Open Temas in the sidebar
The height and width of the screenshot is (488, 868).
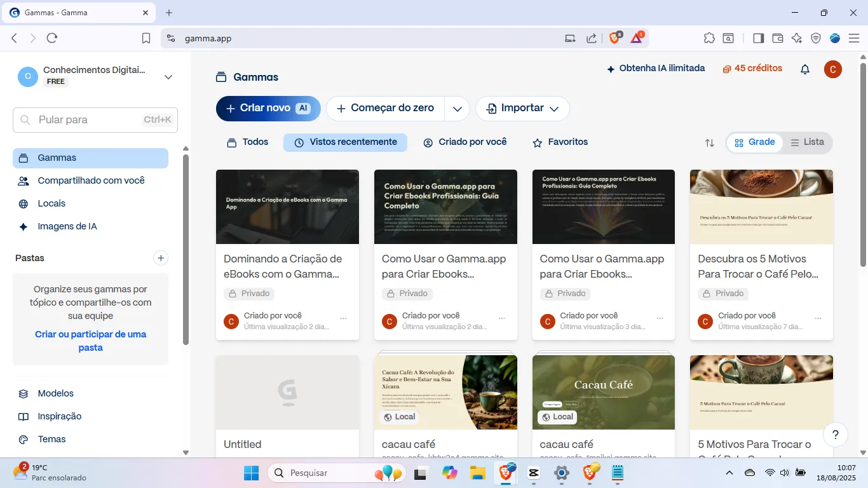tap(90, 439)
